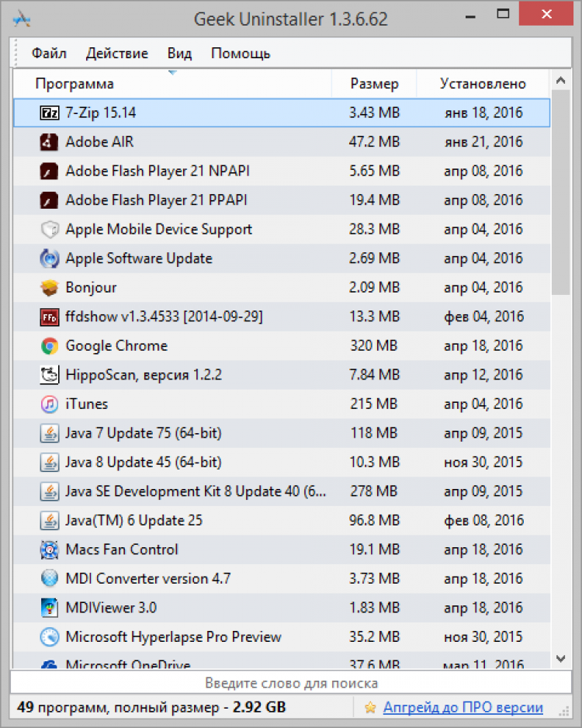This screenshot has height=728, width=582.
Task: Click the Macs Fan Control icon
Action: (x=49, y=549)
